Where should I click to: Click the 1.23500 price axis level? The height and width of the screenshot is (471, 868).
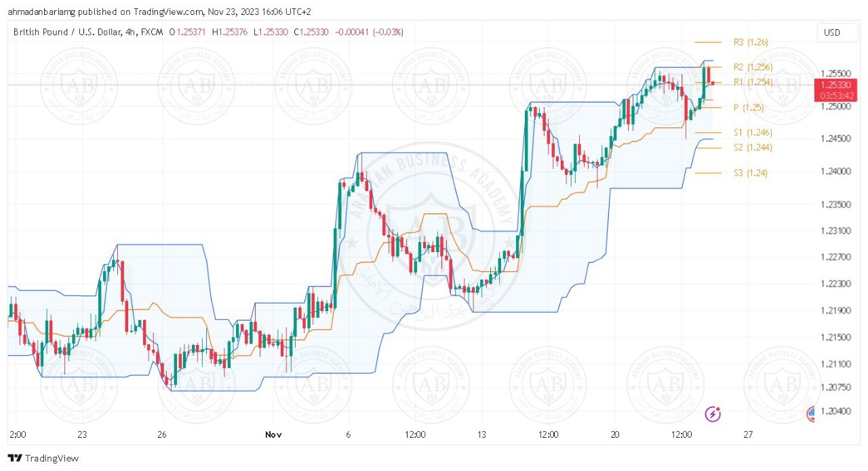pos(835,205)
